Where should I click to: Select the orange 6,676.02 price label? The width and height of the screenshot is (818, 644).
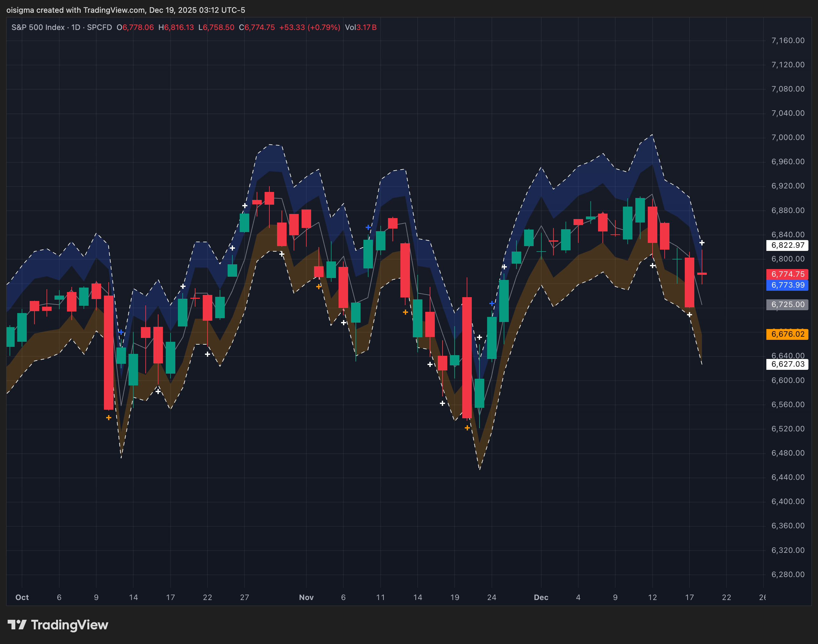click(x=787, y=334)
